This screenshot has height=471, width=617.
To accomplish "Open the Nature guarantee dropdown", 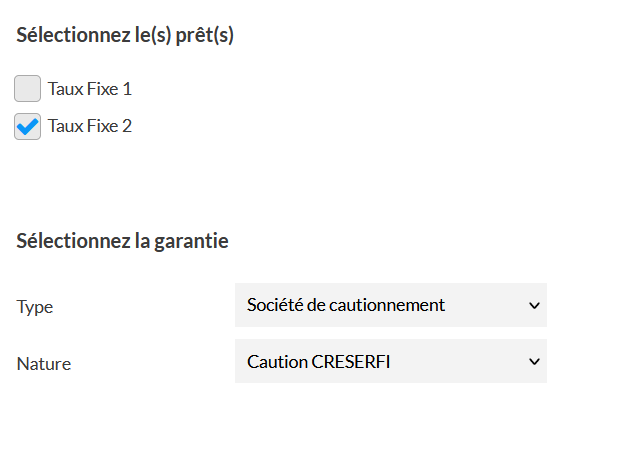I will click(x=390, y=361).
